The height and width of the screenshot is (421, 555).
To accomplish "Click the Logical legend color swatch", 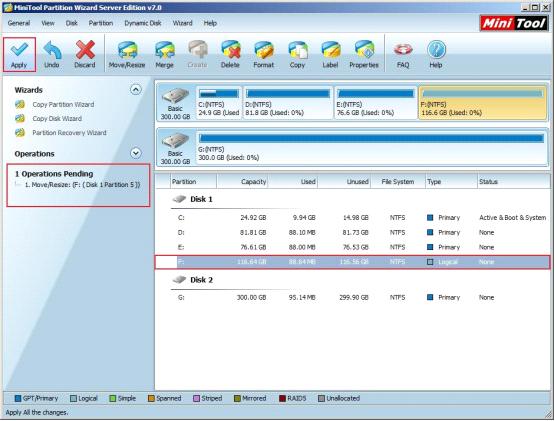I will 73,399.
